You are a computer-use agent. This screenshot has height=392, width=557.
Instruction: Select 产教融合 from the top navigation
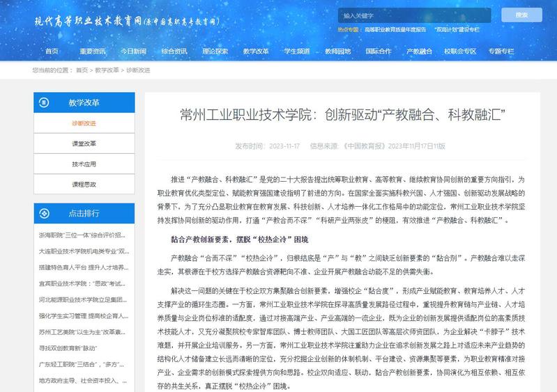(x=419, y=51)
